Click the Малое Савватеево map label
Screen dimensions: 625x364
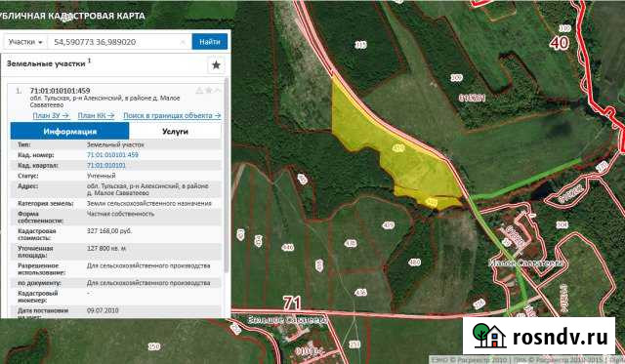click(x=526, y=263)
